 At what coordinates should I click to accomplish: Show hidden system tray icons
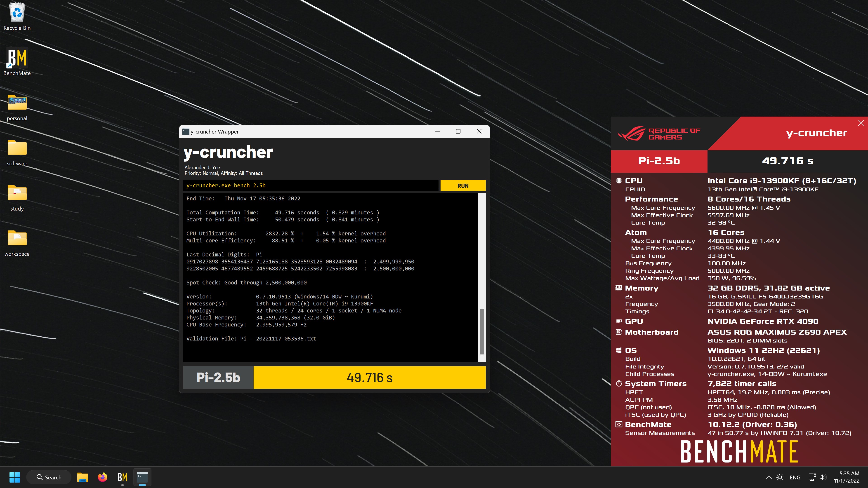[769, 477]
